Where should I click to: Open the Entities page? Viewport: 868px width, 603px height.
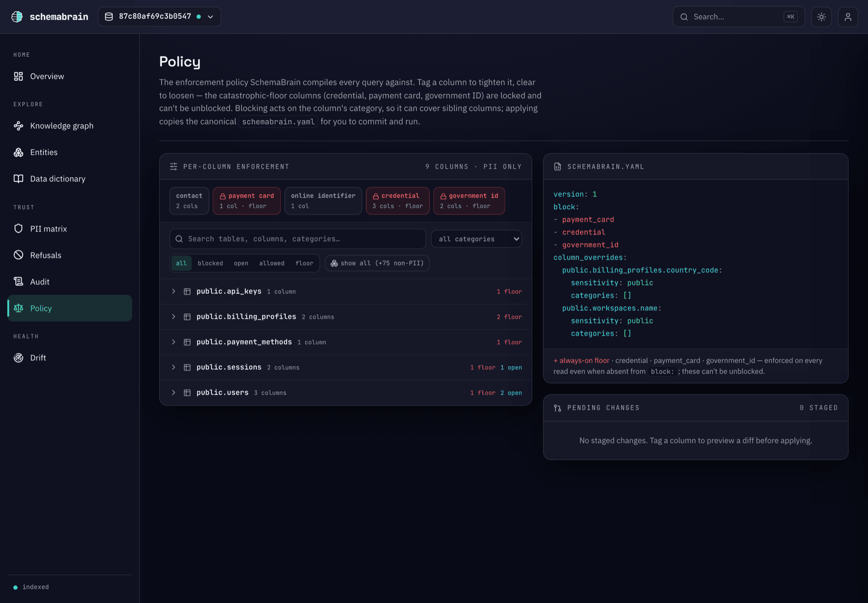tap(70, 152)
